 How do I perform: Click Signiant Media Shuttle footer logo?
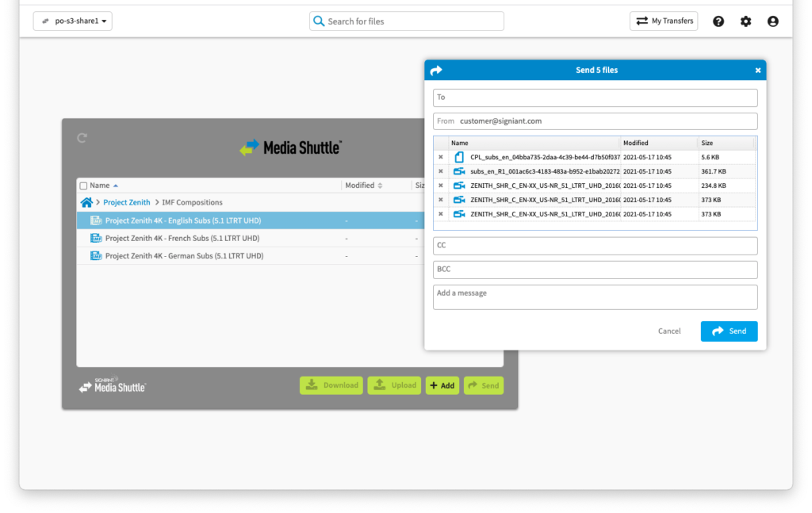click(x=113, y=385)
